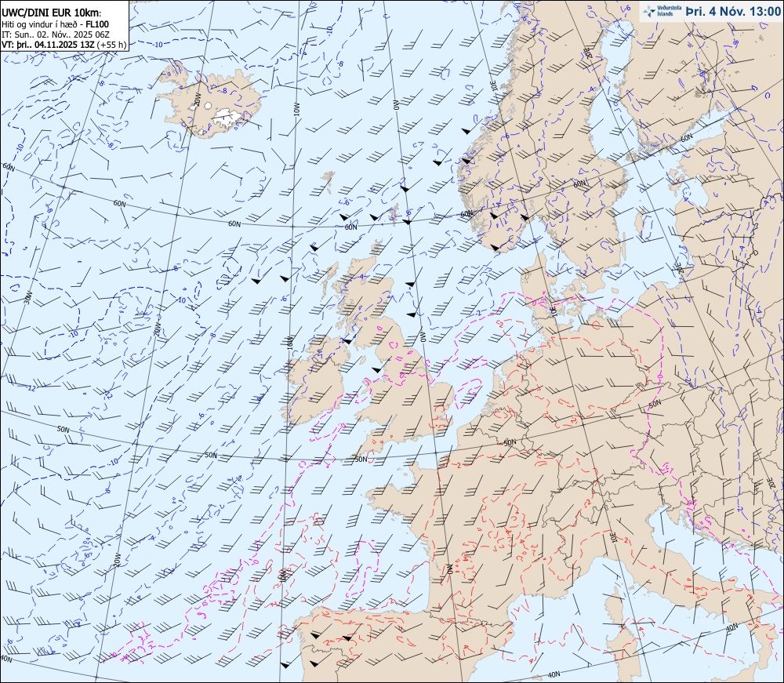Click the island of Sardinia
The image size is (784, 683).
625,652
